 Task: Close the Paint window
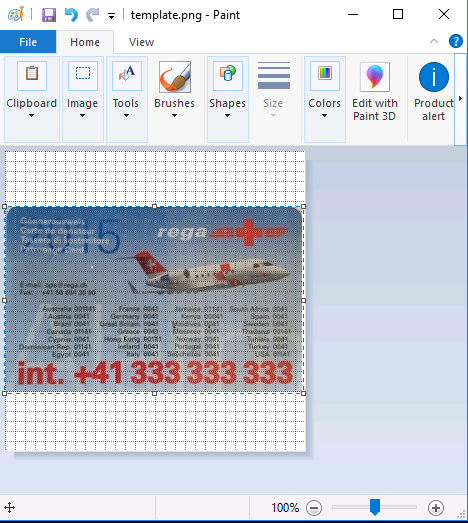click(444, 14)
